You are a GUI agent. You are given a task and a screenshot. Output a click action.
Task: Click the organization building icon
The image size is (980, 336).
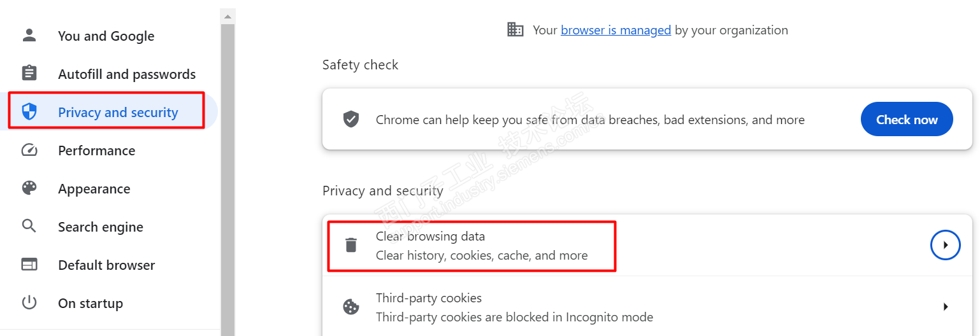515,29
